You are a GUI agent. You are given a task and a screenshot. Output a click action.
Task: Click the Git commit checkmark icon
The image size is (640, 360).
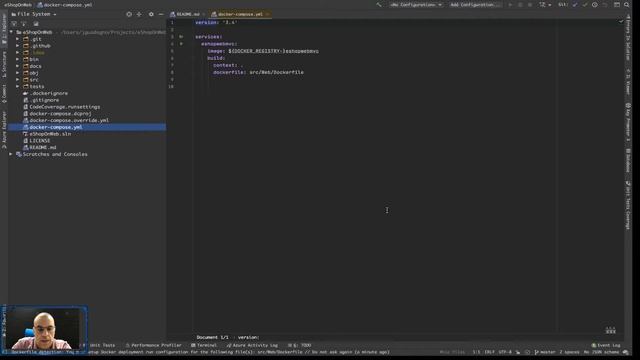(584, 5)
